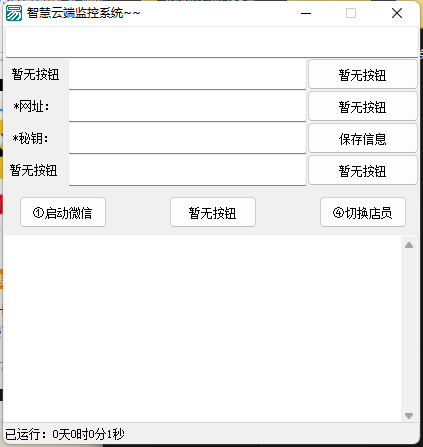Click the 保存信息 button
The image size is (423, 447).
[363, 139]
